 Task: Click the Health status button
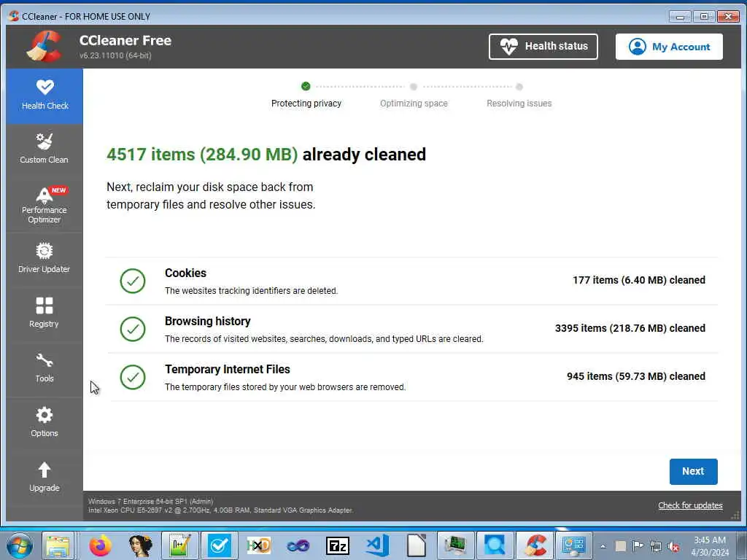(543, 46)
